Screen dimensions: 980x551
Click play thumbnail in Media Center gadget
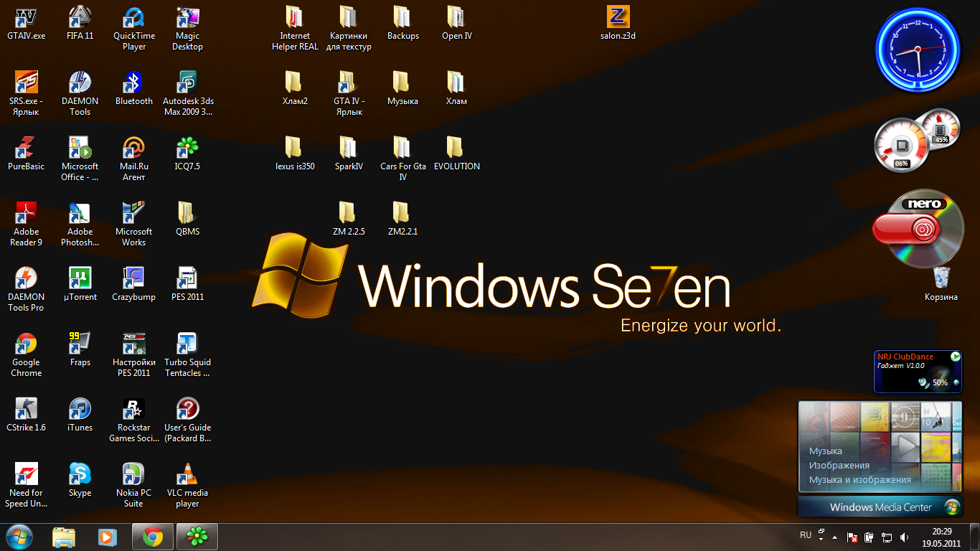point(906,447)
